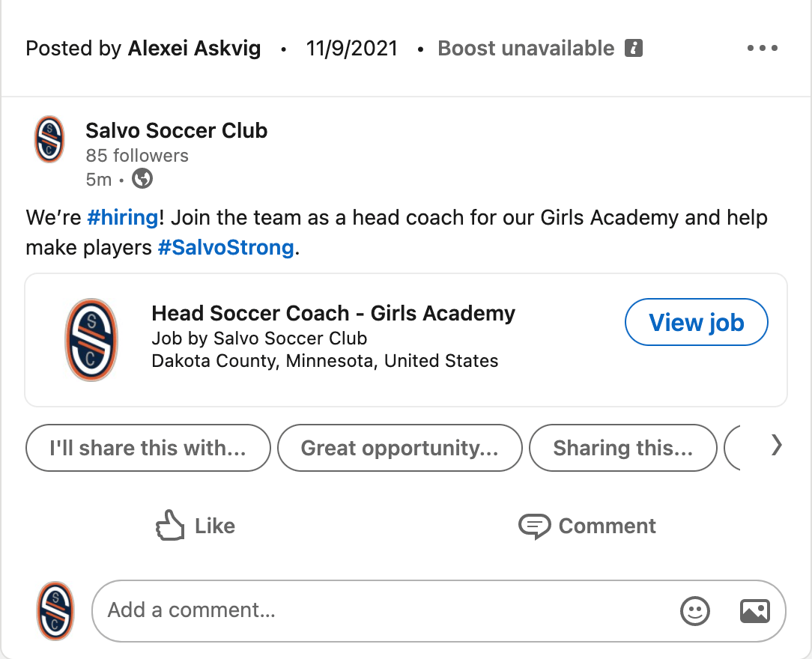Click the add photo icon in the comment box

[754, 611]
